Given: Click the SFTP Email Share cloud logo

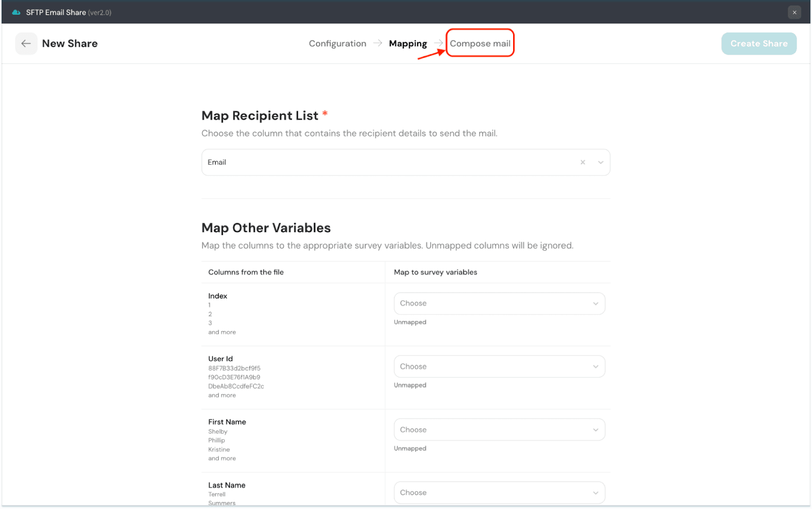Looking at the screenshot, I should [x=16, y=12].
